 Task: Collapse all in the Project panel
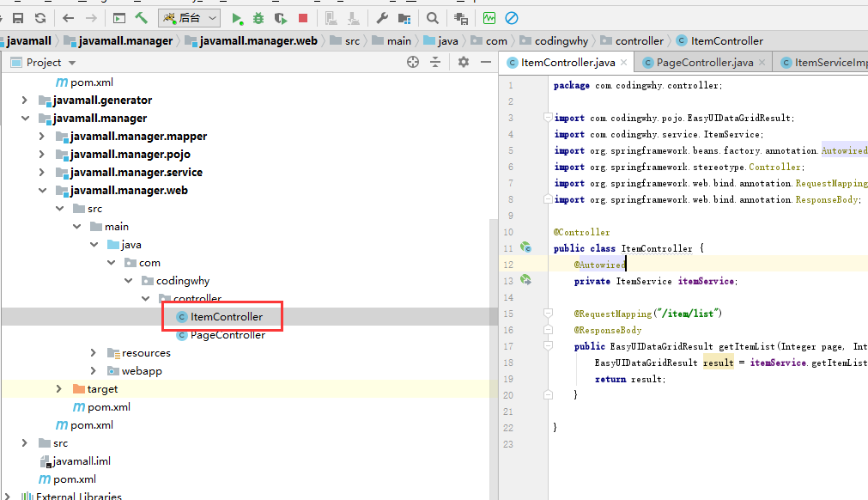[435, 62]
